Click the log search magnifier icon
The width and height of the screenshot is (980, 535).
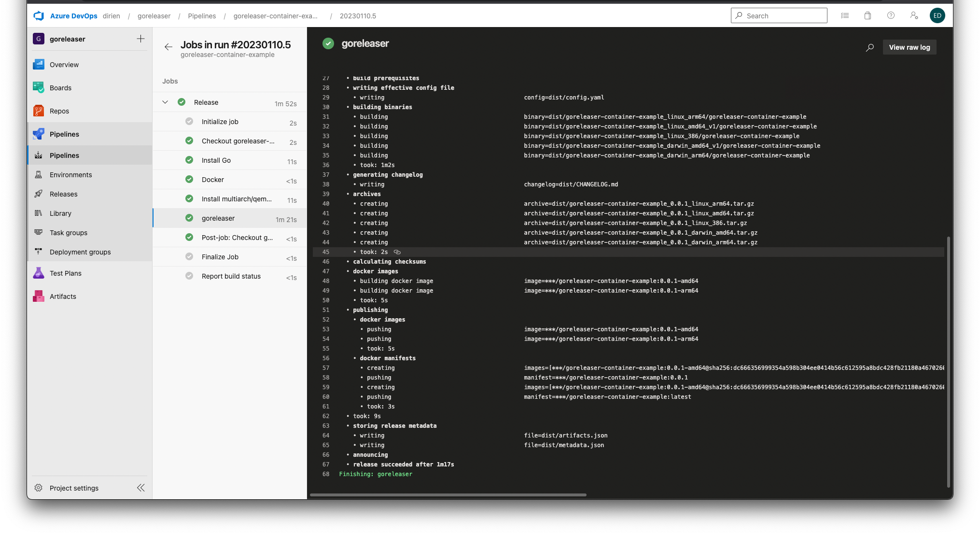(x=870, y=47)
